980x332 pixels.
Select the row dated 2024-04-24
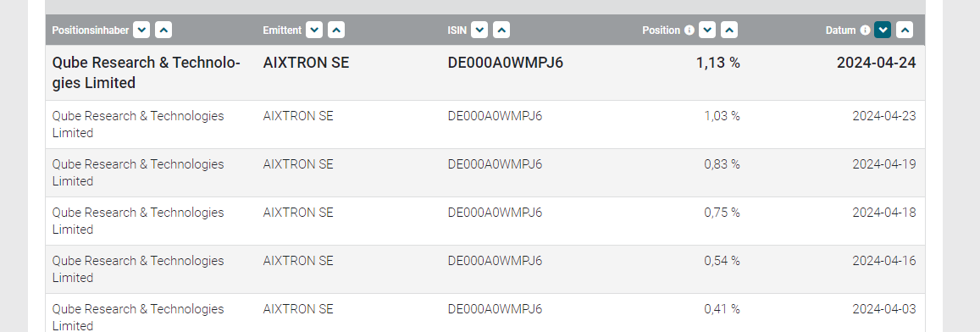485,73
